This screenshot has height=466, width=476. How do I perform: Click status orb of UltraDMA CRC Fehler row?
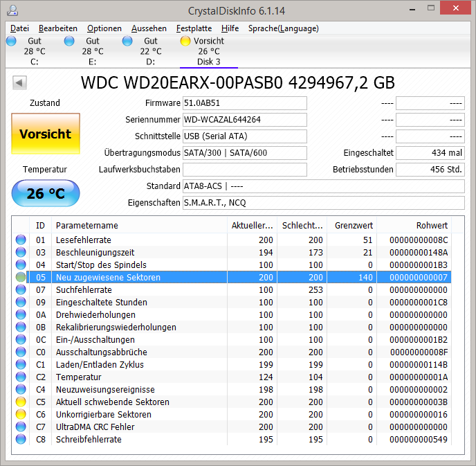coord(21,427)
